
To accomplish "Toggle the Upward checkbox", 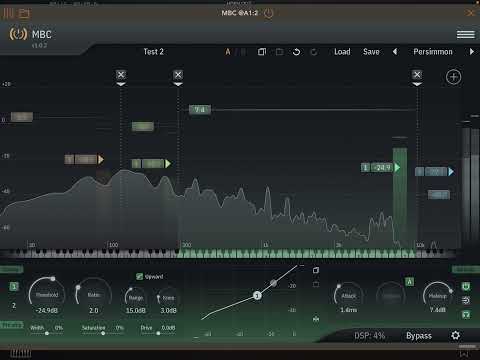I will click(139, 276).
